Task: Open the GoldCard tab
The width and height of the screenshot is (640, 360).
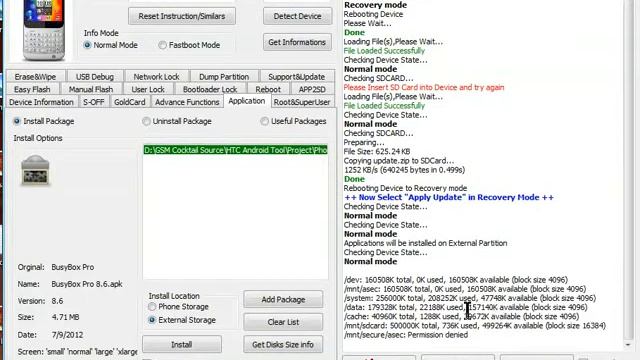Action: tap(130, 102)
